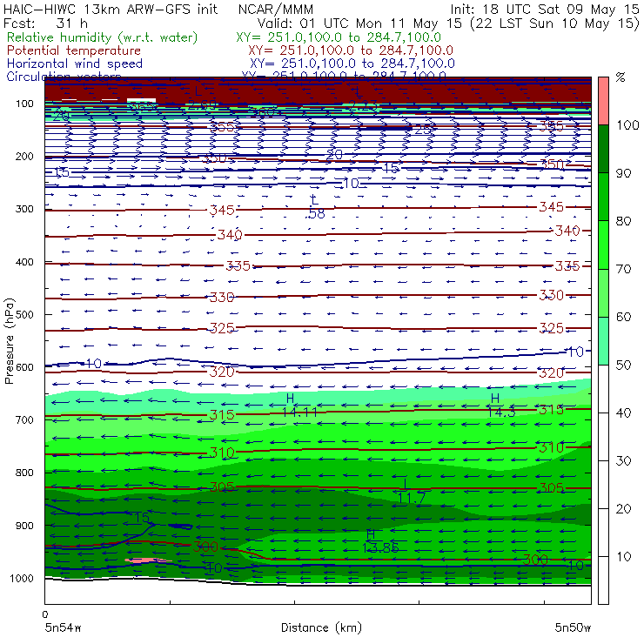Click the '13.86' wind maximum value
The image size is (644, 644).
tap(380, 548)
